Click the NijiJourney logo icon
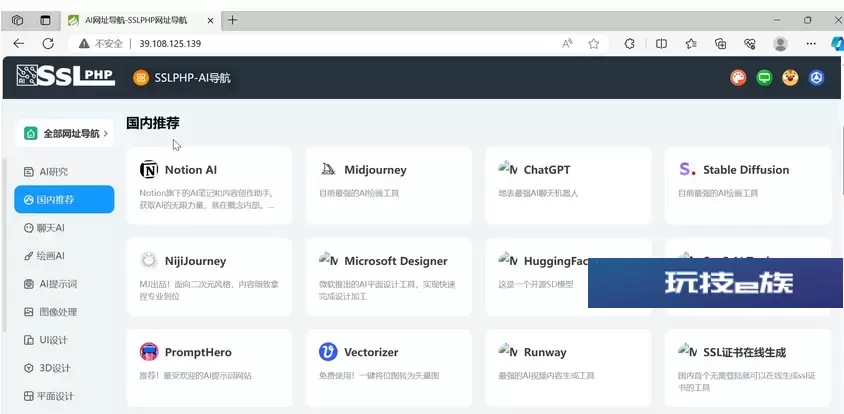This screenshot has width=844, height=414. point(149,261)
